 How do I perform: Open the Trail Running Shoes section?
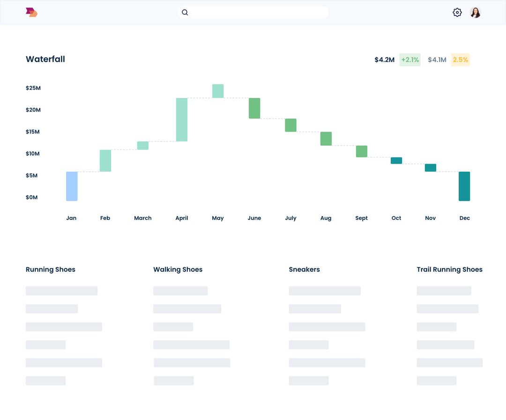click(449, 270)
